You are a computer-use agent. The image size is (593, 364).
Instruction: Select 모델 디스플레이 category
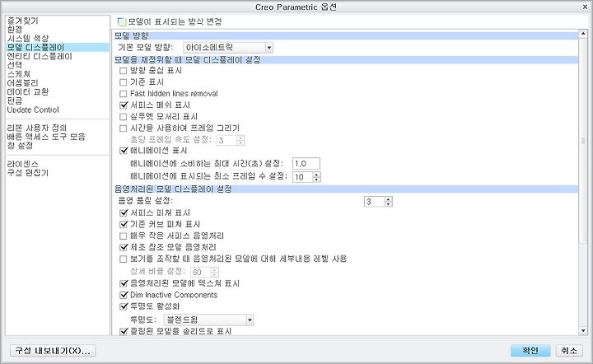(58, 47)
